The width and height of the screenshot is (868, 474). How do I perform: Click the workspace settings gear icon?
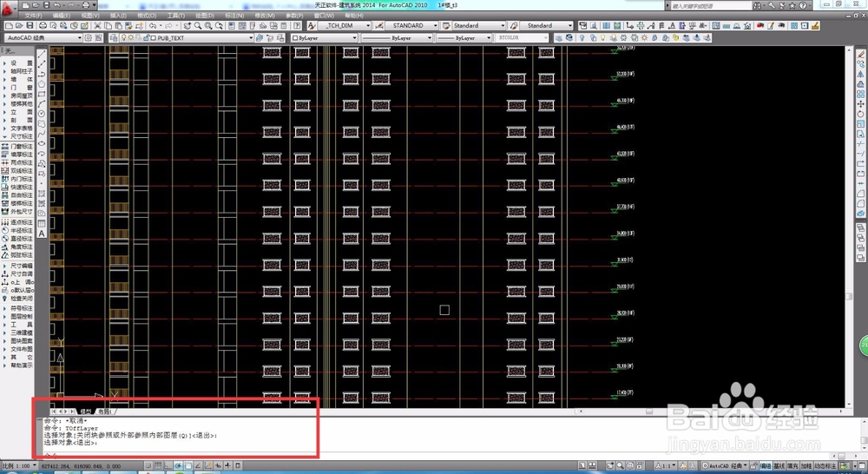tap(88, 37)
